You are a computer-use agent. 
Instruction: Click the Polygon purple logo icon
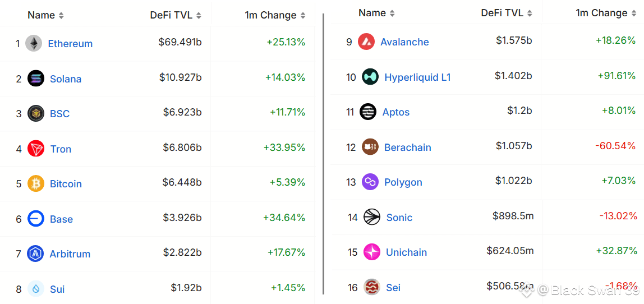[370, 182]
